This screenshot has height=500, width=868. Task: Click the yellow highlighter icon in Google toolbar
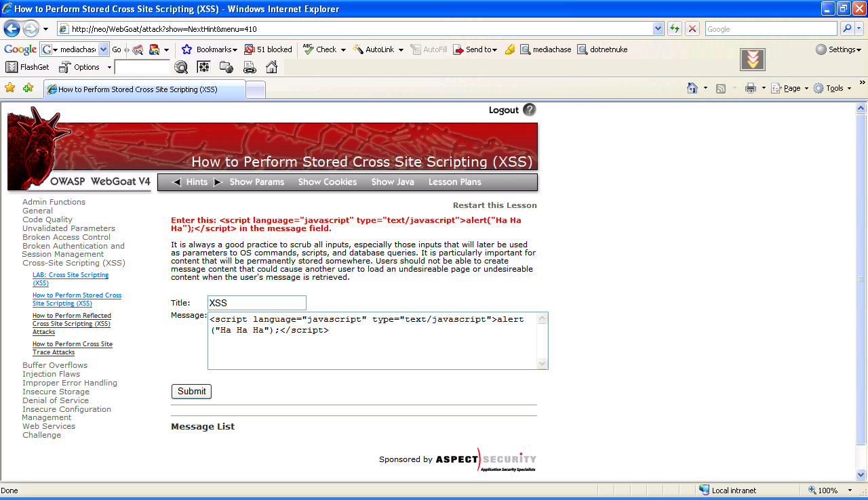click(510, 49)
